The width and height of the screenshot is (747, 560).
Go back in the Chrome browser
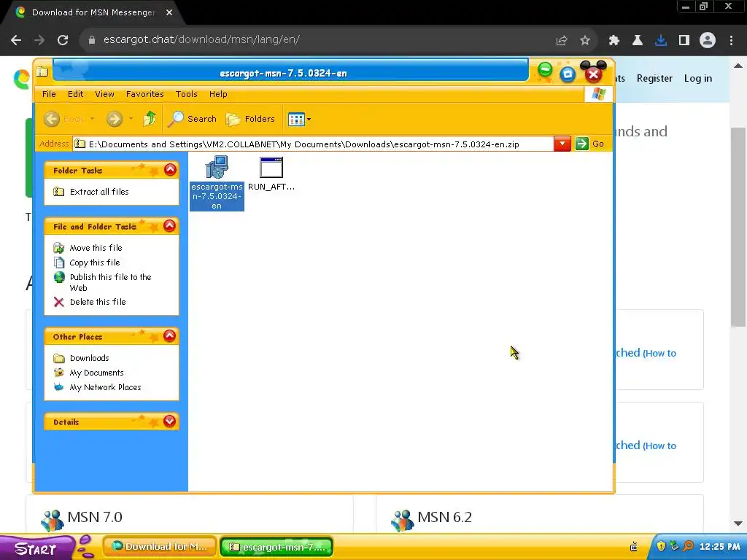(16, 40)
